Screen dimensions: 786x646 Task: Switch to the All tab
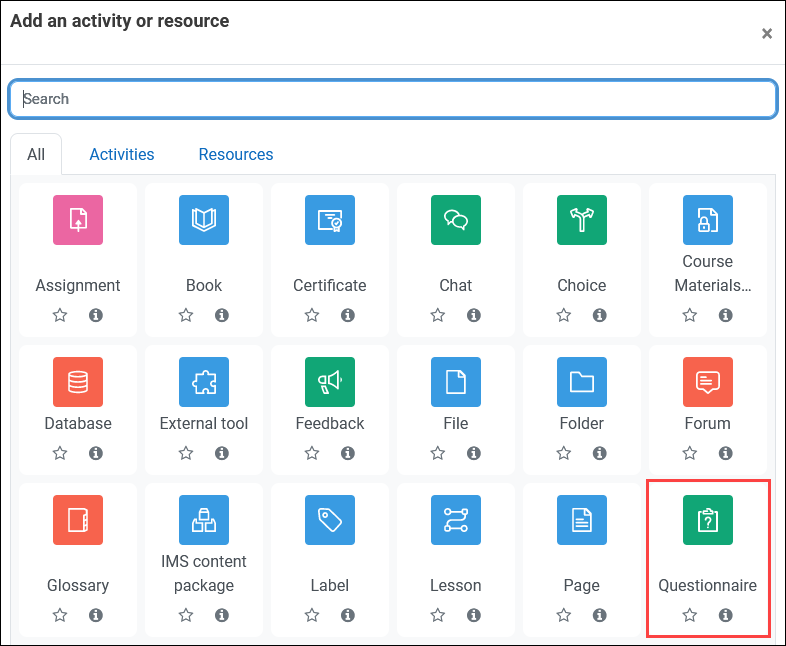pos(36,154)
